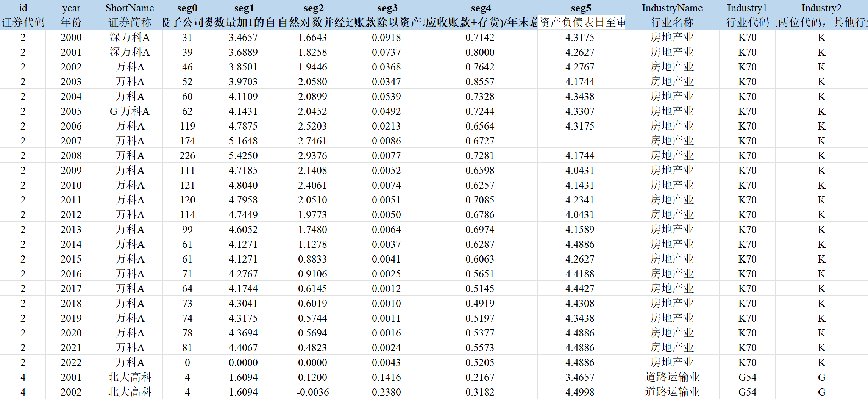
Task: Click the 证券代码 subheader cell
Action: [23, 22]
